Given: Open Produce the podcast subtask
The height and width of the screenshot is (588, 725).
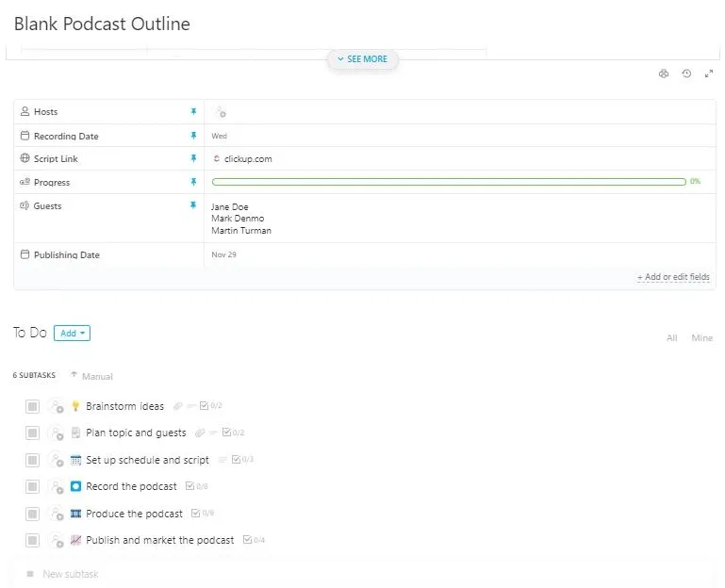Looking at the screenshot, I should click(x=134, y=514).
